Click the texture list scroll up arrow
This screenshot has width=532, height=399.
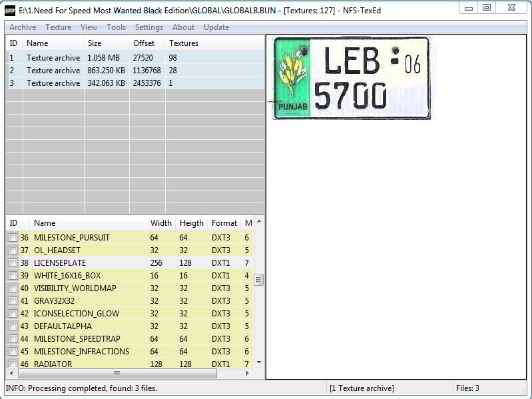click(259, 221)
